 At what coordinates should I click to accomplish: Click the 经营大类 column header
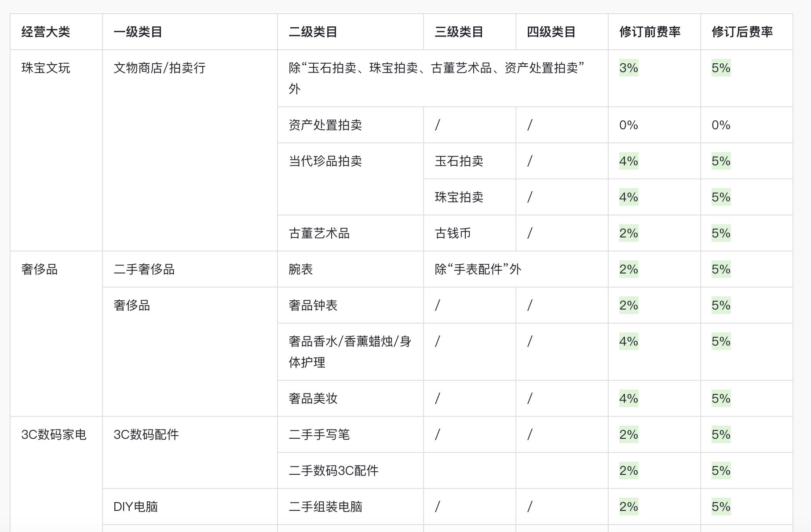[x=46, y=32]
